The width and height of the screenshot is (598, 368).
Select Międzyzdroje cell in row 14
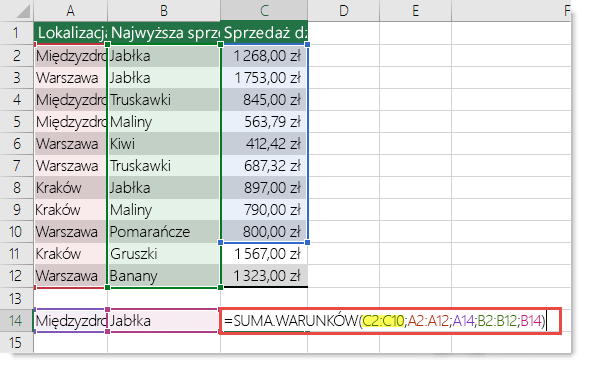pyautogui.click(x=71, y=320)
